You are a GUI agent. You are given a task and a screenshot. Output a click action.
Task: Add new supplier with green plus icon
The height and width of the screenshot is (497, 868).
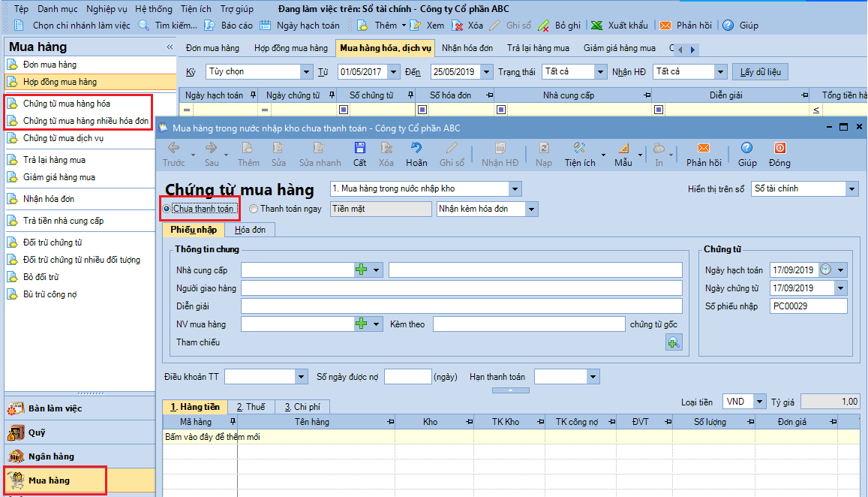click(x=362, y=270)
